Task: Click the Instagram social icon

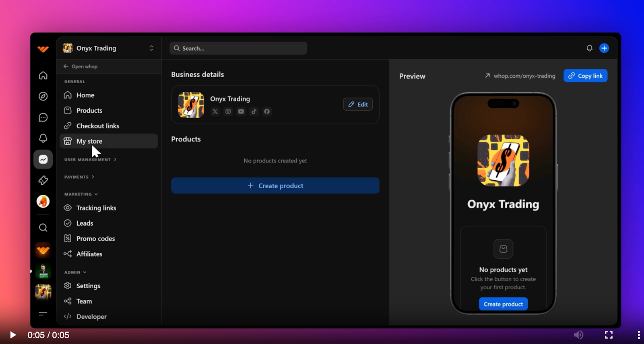Action: pos(228,111)
